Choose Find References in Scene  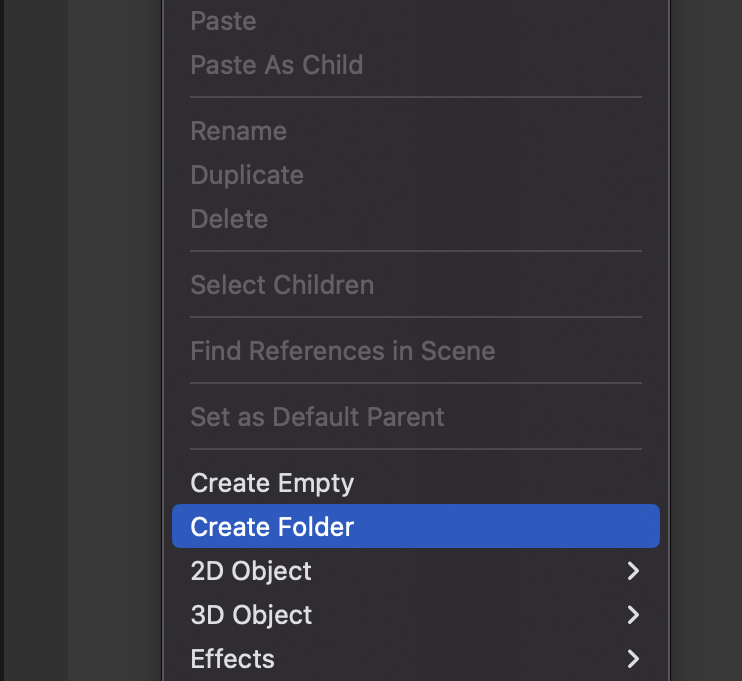pyautogui.click(x=342, y=351)
